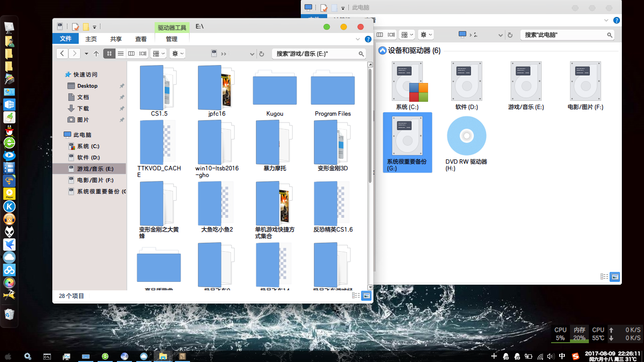The height and width of the screenshot is (362, 644).
Task: Select the jpfc16 folder
Action: [x=217, y=91]
